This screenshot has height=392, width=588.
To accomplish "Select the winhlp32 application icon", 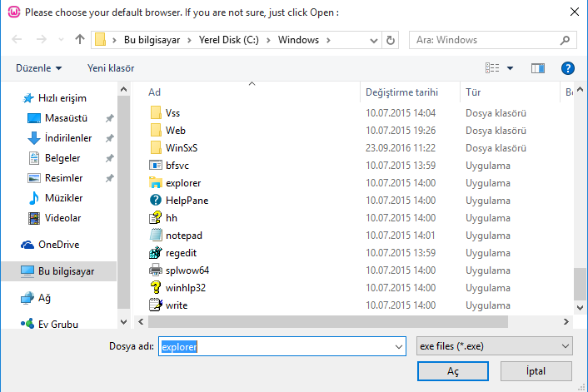I will [156, 288].
